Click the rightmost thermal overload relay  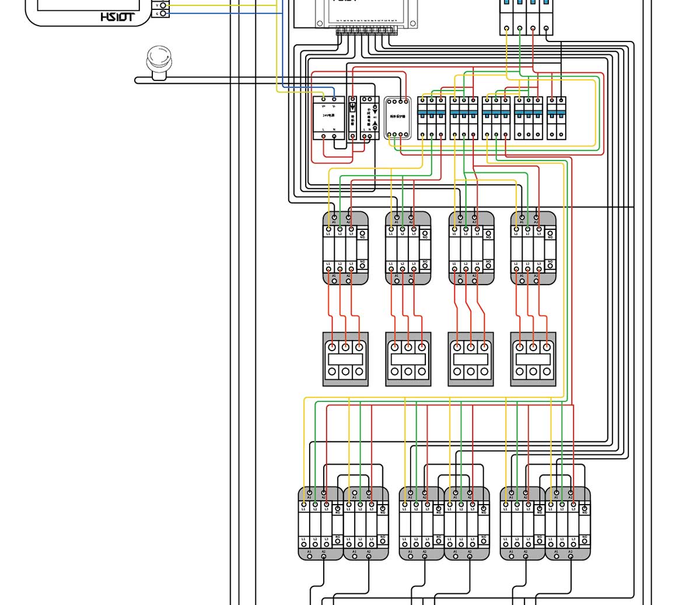click(x=533, y=359)
